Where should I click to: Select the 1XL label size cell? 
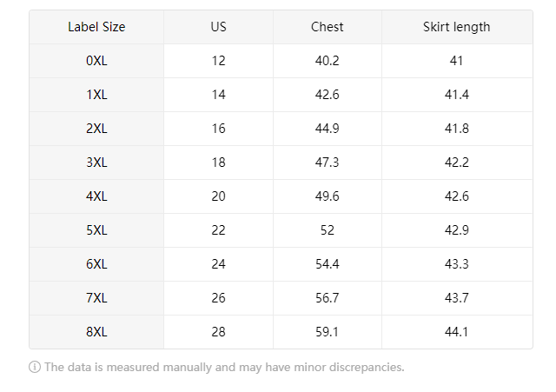(96, 95)
